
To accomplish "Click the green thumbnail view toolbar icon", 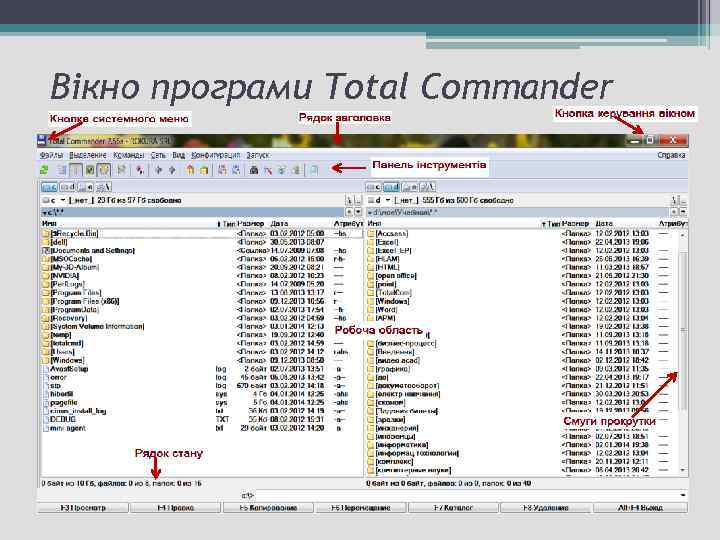I will [90, 170].
